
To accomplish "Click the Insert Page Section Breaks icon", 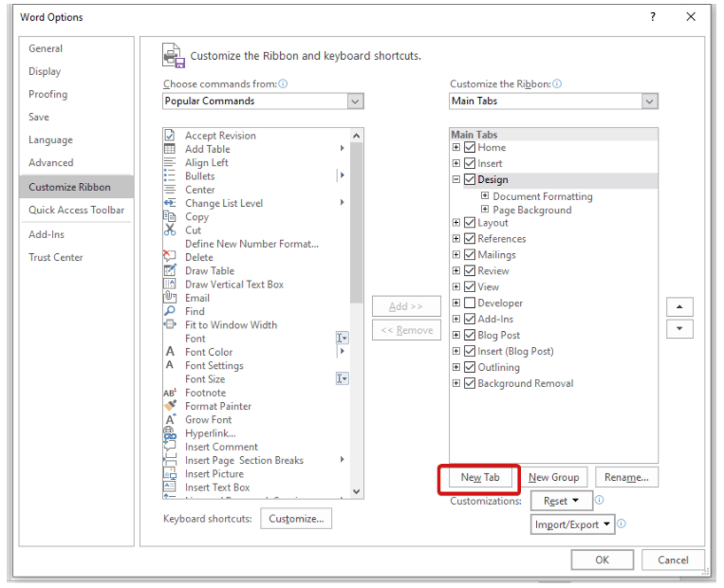I will pyautogui.click(x=170, y=460).
